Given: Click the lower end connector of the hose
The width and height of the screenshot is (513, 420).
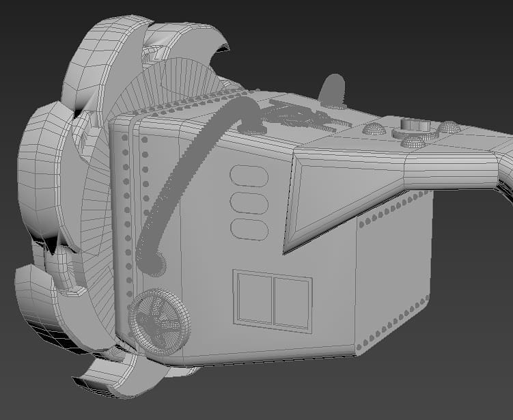Looking at the screenshot, I should point(153,262).
